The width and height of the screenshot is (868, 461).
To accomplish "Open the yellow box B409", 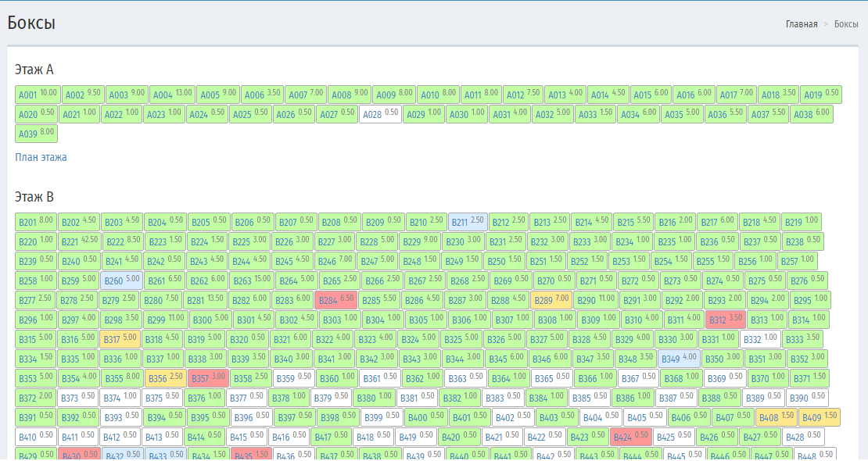I will (x=820, y=416).
